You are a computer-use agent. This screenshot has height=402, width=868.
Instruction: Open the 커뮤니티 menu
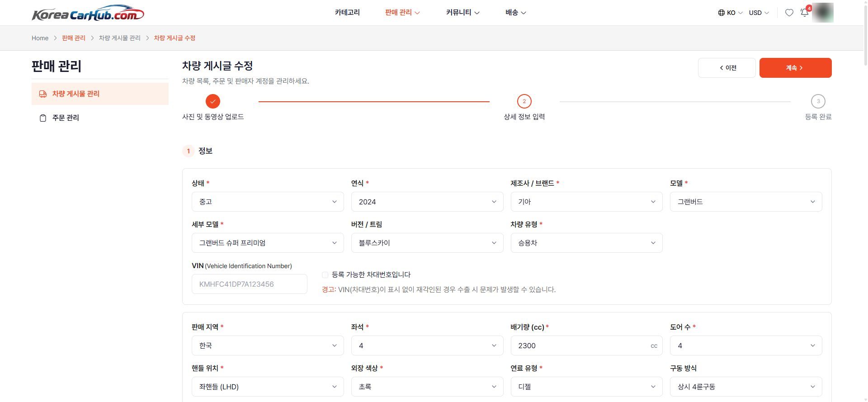[x=462, y=12]
